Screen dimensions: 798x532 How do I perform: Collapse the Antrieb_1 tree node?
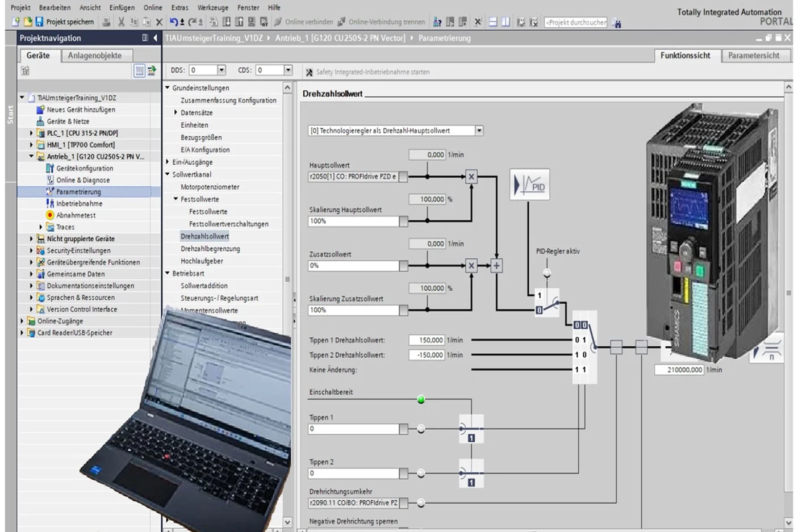coord(31,156)
